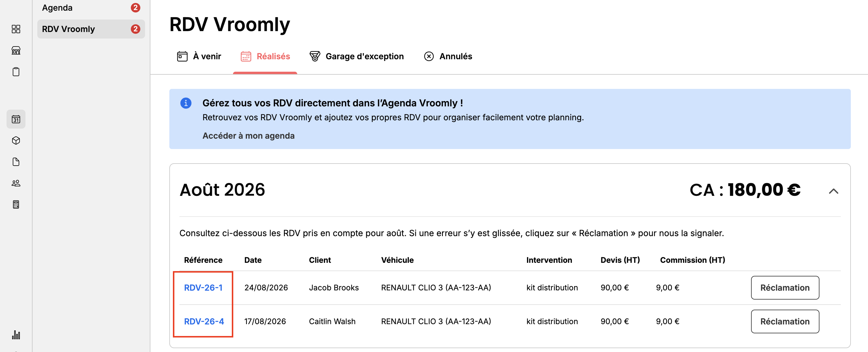Image resolution: width=868 pixels, height=352 pixels.
Task: Open appointment RDV-26-4
Action: (204, 321)
